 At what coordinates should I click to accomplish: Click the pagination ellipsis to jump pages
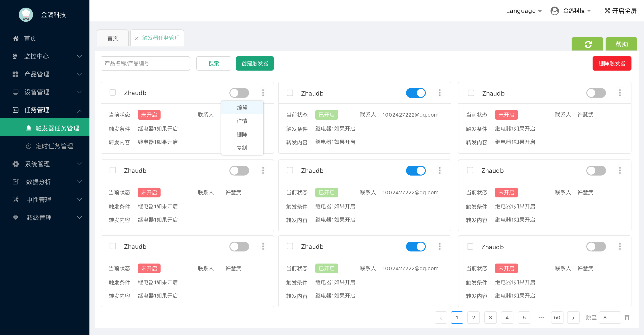(x=541, y=318)
